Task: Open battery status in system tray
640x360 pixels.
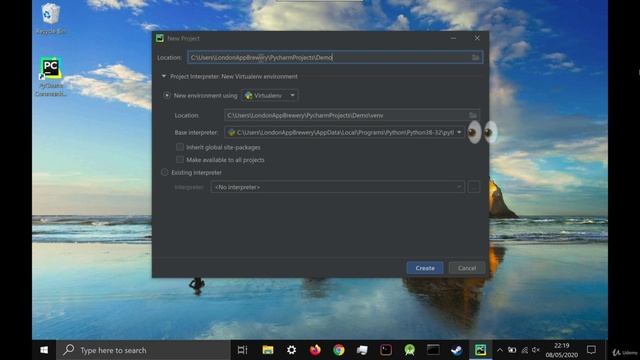Action: 512,350
